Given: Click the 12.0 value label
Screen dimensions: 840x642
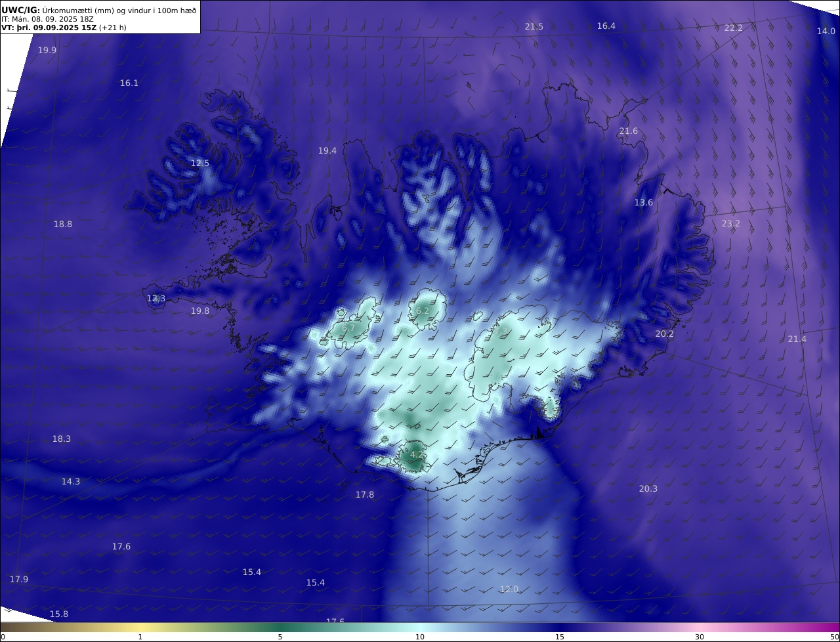Looking at the screenshot, I should (509, 589).
